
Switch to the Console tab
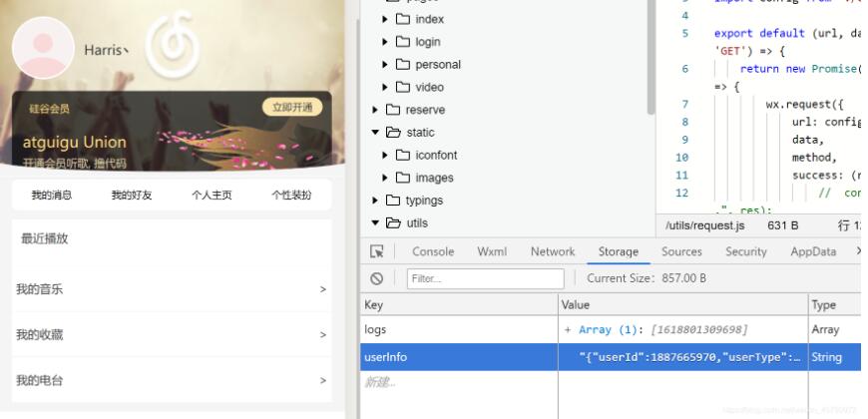pos(432,252)
